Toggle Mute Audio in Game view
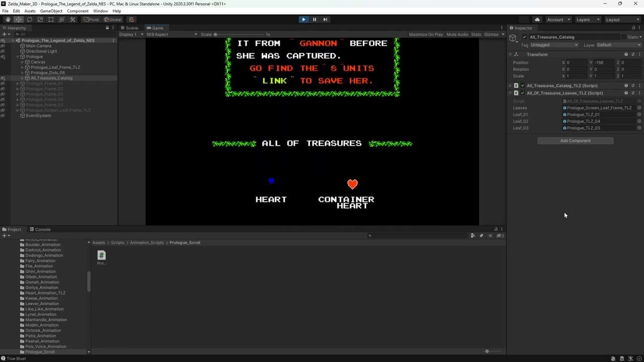644x362 pixels. pos(457,35)
